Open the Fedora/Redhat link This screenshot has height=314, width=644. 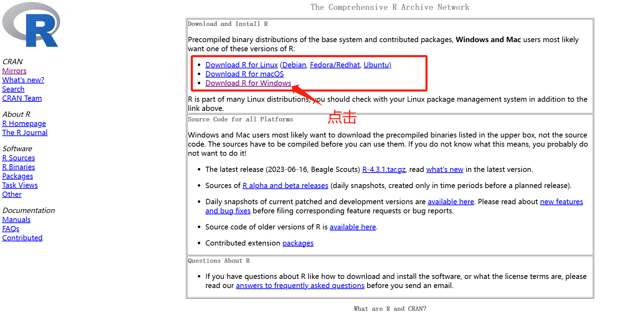[x=335, y=65]
